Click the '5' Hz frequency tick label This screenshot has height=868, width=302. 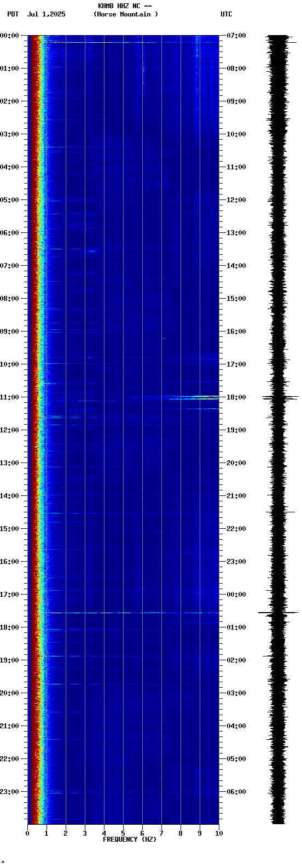coord(123,833)
